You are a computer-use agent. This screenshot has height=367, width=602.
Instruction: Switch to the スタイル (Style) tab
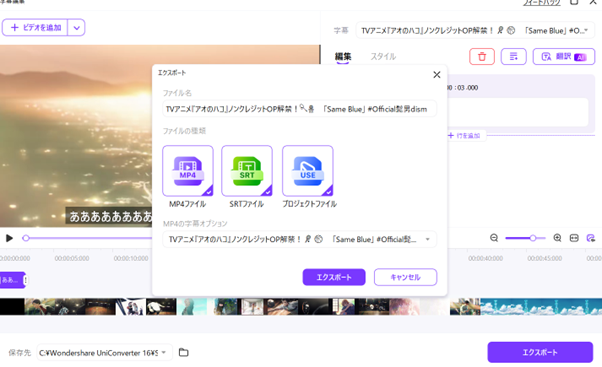tap(383, 56)
